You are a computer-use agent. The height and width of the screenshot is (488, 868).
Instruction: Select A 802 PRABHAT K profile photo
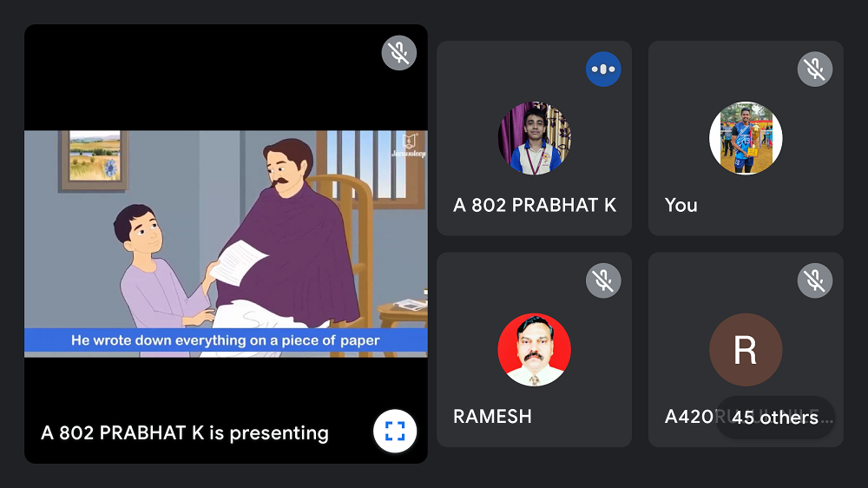tap(534, 138)
